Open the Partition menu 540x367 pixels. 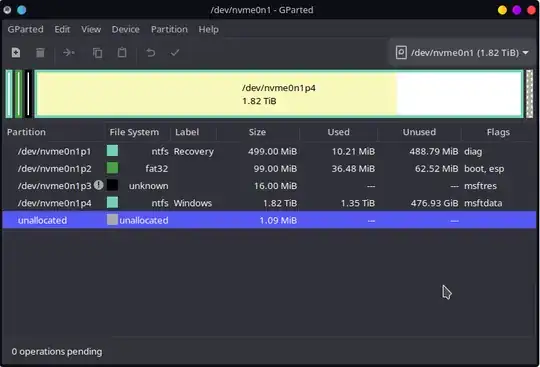pyautogui.click(x=169, y=29)
